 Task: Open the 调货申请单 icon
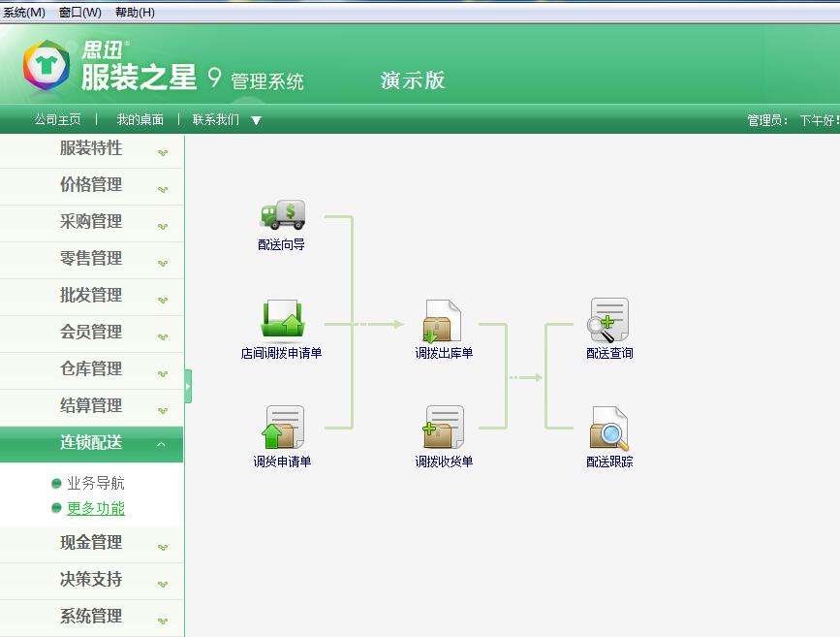[x=283, y=427]
